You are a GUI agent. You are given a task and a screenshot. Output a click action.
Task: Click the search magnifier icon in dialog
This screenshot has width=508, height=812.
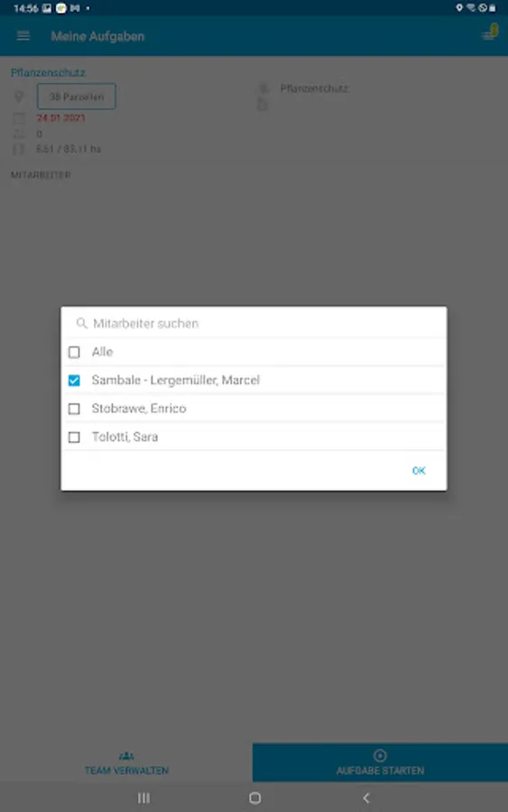coord(81,324)
